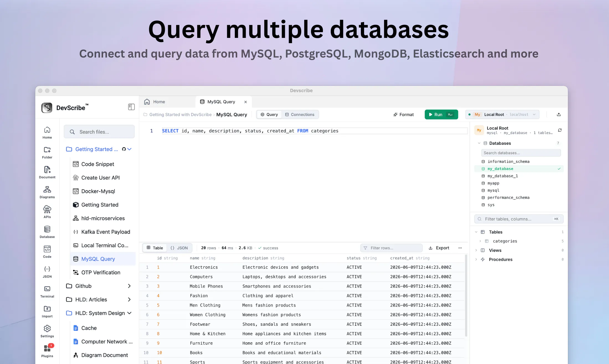Viewport: 609px width, 364px height.
Task: Switch to Connections mode
Action: 300,115
